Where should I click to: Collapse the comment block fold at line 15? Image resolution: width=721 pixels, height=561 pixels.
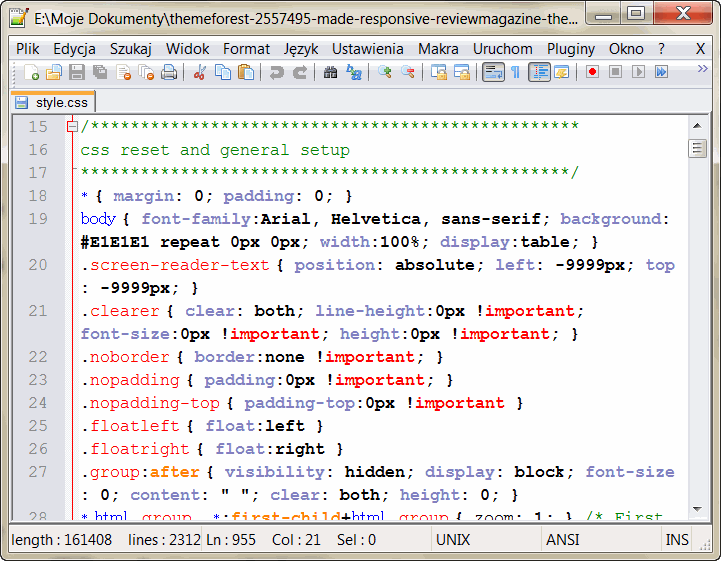coord(71,127)
